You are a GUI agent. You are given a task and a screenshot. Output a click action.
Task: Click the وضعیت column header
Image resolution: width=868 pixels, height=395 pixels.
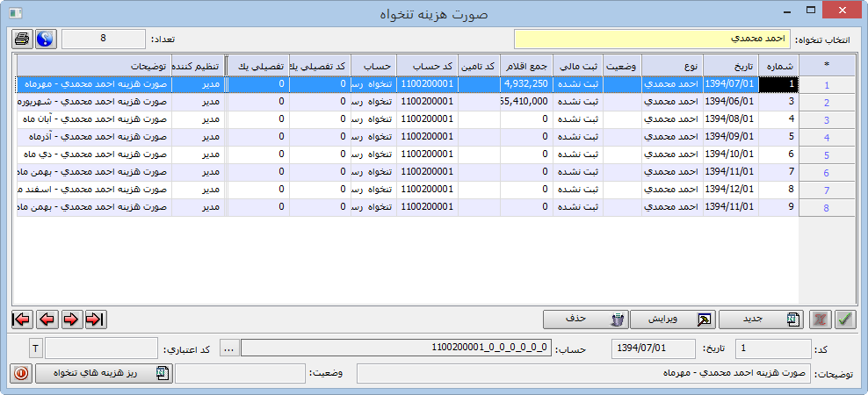pyautogui.click(x=622, y=67)
